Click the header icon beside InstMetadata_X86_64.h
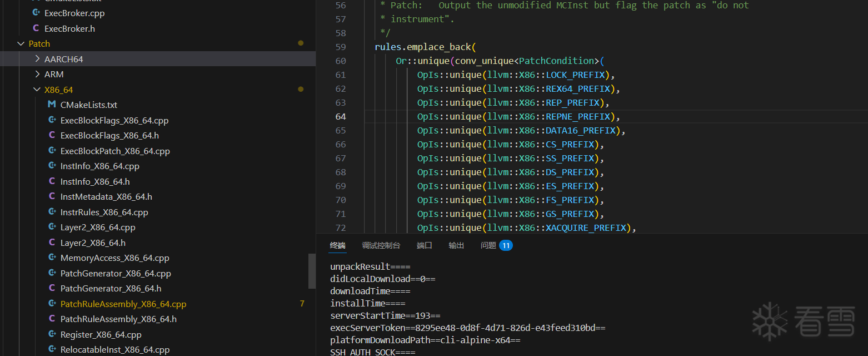This screenshot has width=868, height=356. (x=52, y=196)
